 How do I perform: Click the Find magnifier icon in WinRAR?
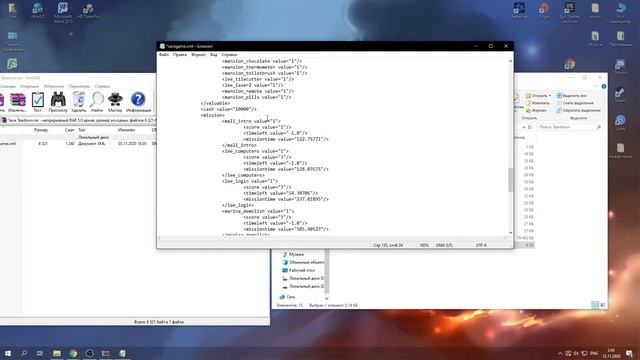coord(97,100)
